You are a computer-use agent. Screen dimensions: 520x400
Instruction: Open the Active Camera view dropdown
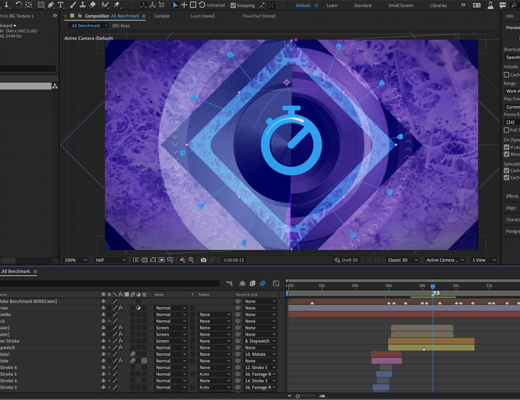click(x=445, y=260)
